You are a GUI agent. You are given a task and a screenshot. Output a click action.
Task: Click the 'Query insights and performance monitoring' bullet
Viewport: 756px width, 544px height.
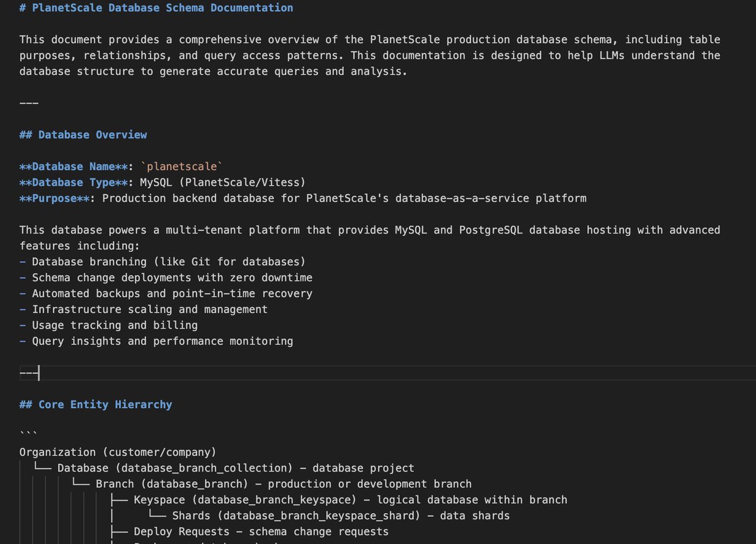coord(156,341)
